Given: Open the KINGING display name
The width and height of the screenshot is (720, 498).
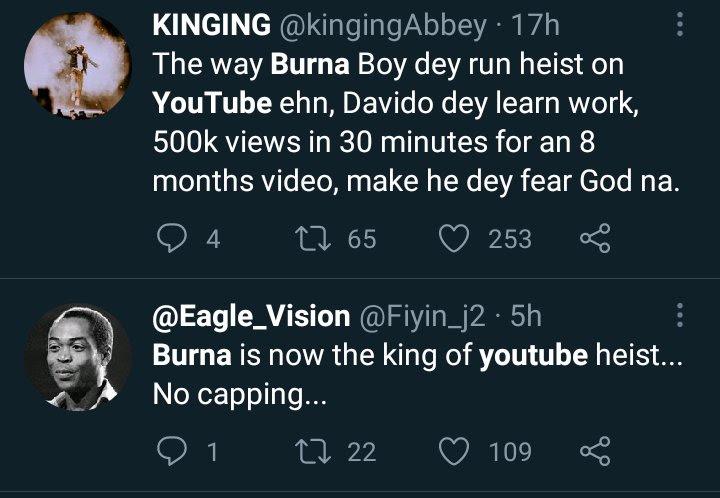Looking at the screenshot, I should point(212,23).
